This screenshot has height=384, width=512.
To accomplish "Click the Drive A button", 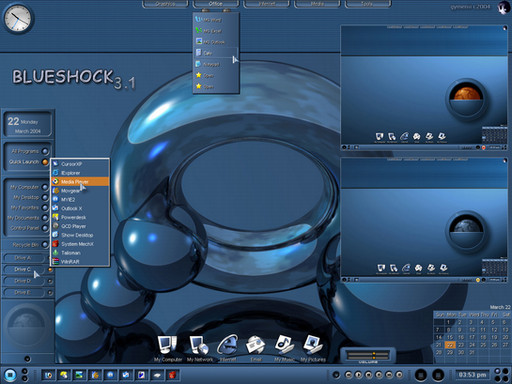I will (23, 258).
